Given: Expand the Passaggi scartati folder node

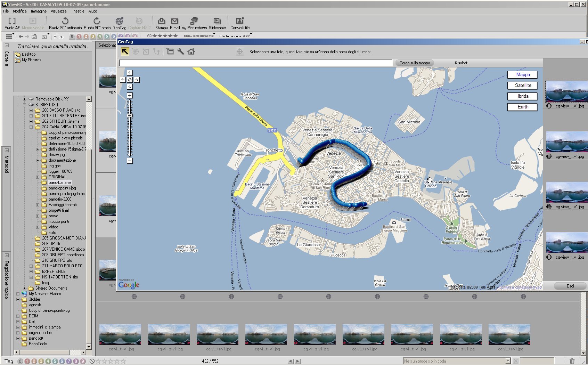Looking at the screenshot, I should (38, 205).
